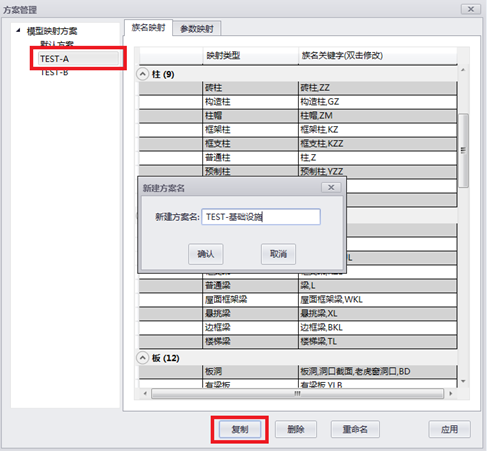Click the scroll left arrow
The image size is (487, 451).
tap(145, 394)
